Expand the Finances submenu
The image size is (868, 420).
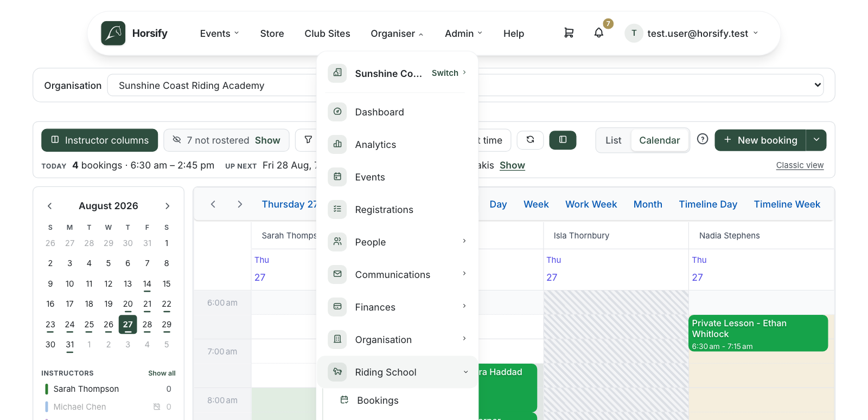coord(464,306)
